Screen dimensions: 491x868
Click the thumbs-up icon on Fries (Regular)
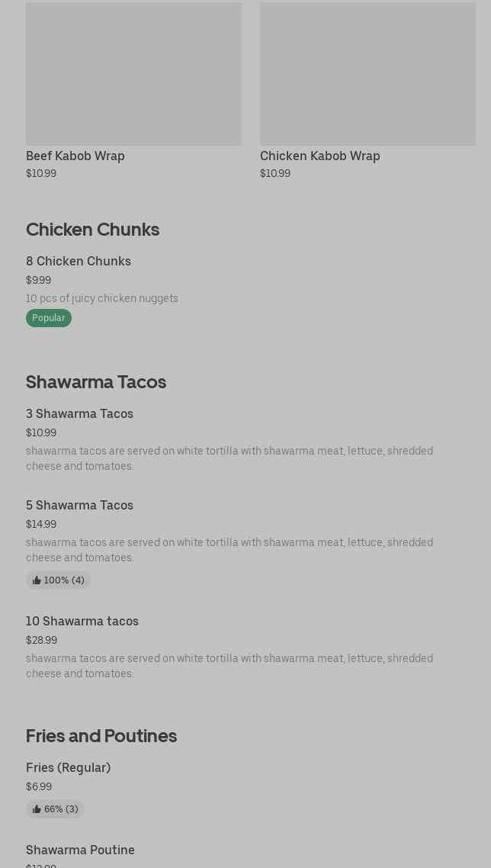[37, 809]
